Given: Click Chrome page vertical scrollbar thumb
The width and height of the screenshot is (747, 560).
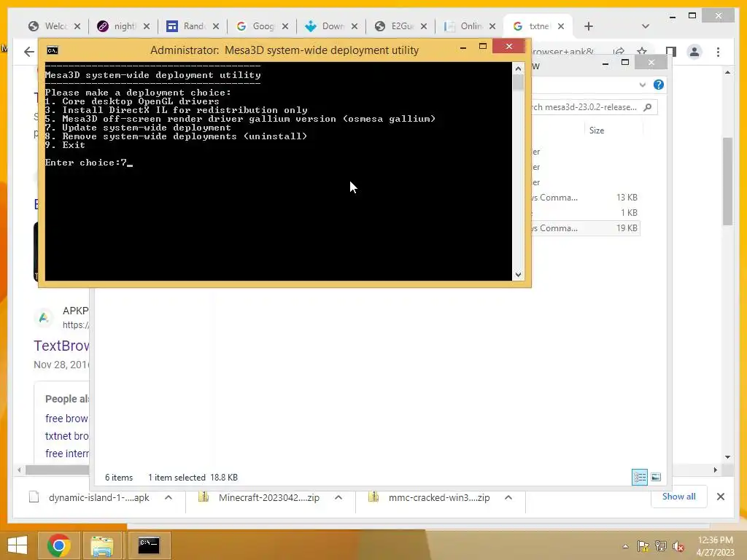Looking at the screenshot, I should (727, 181).
